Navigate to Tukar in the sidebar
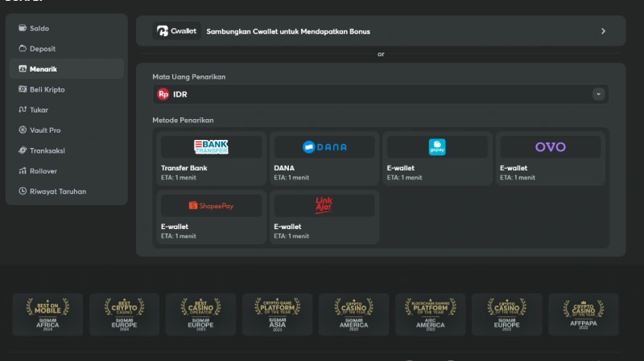 (39, 110)
